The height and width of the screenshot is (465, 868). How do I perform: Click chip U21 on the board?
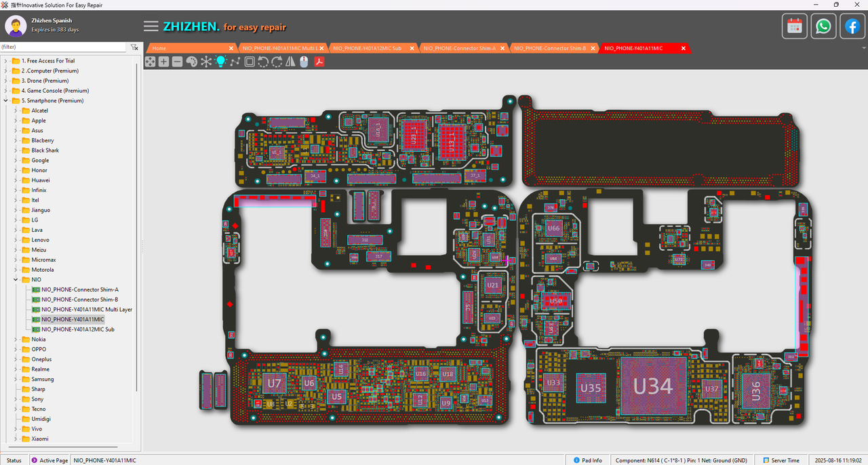(493, 285)
